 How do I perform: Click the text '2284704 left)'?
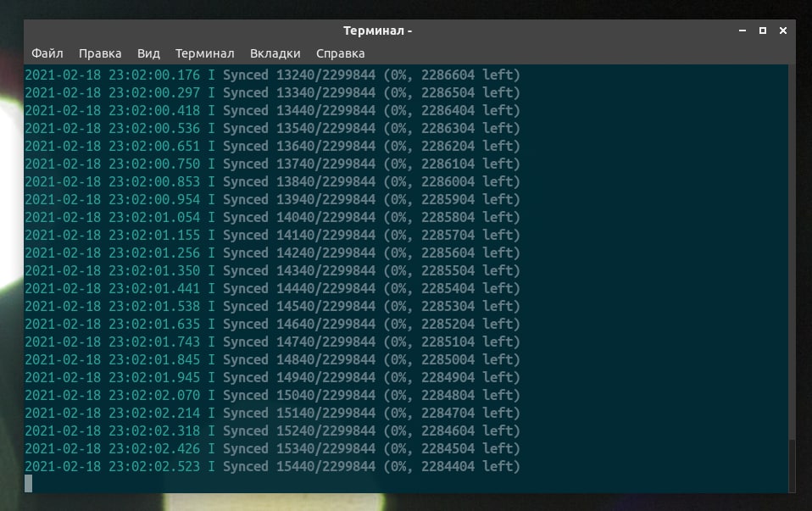470,414
